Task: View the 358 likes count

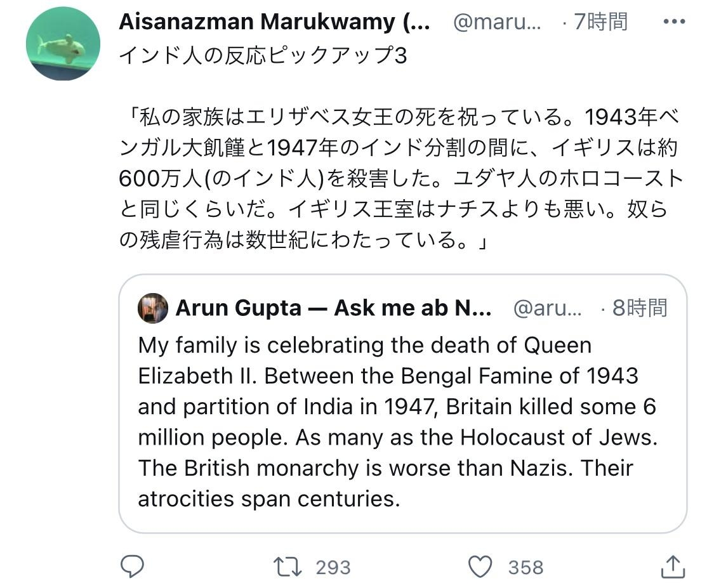Action: coord(526,566)
